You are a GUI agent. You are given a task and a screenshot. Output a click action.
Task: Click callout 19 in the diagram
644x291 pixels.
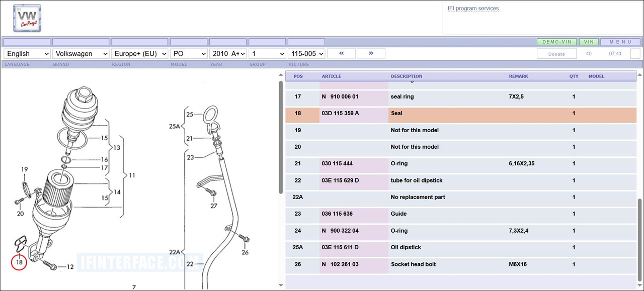[24, 170]
